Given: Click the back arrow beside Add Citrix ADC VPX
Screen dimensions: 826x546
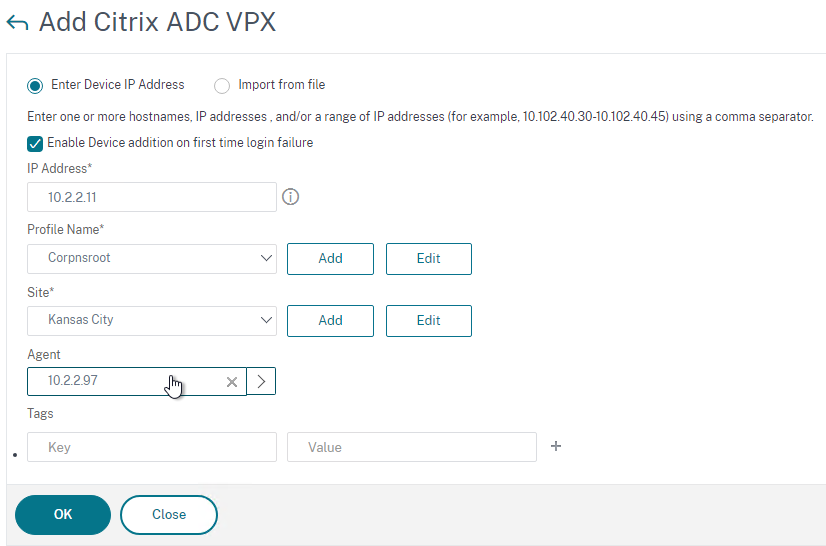Looking at the screenshot, I should pos(17,24).
